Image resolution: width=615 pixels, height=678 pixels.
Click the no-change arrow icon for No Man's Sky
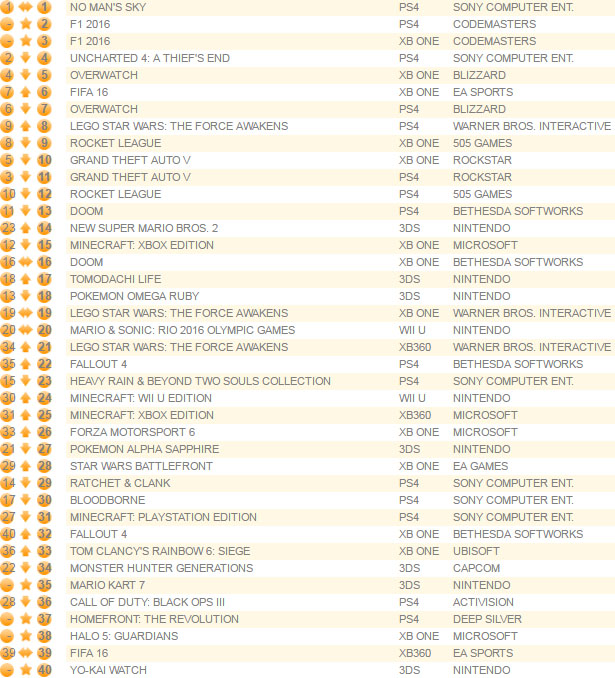[26, 7]
